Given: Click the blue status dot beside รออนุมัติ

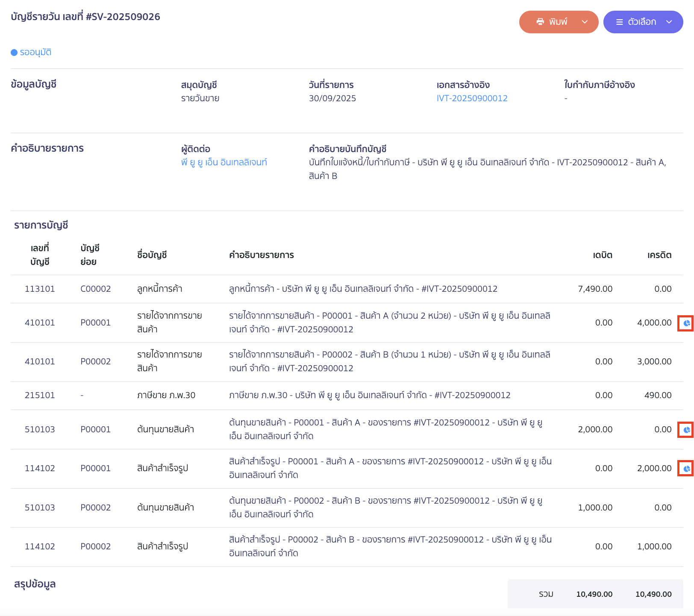Looking at the screenshot, I should tap(13, 52).
